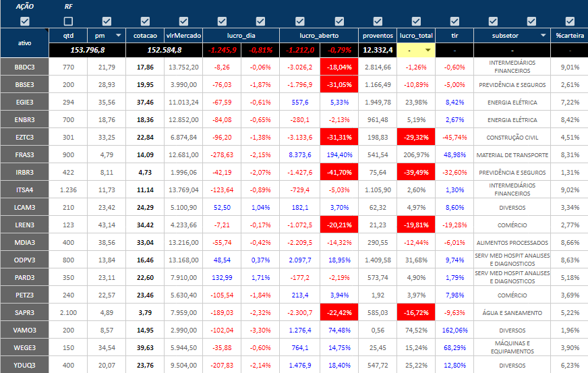Click the daily loss total -1.245,9
This screenshot has width=588, height=373.
[222, 50]
